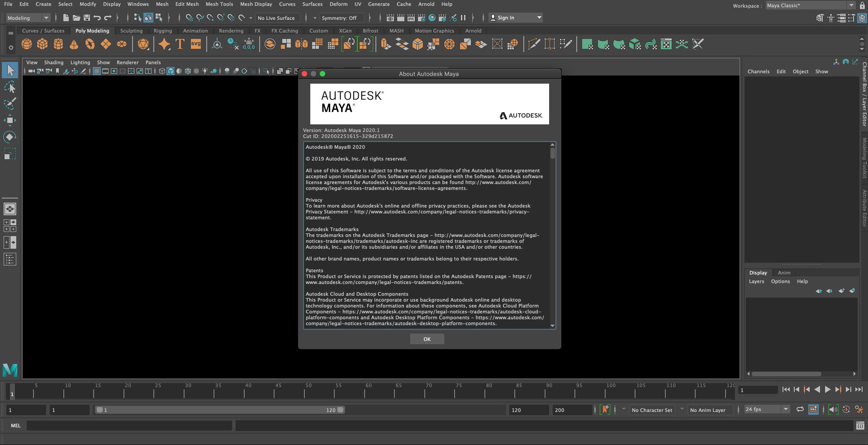Select the Lasso tool in the toolbox
Viewport: 868px width, 445px height.
point(10,87)
